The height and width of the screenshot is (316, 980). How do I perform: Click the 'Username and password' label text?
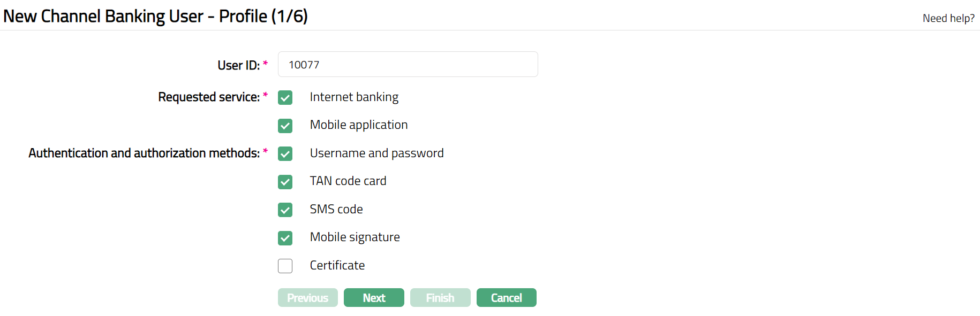click(376, 153)
